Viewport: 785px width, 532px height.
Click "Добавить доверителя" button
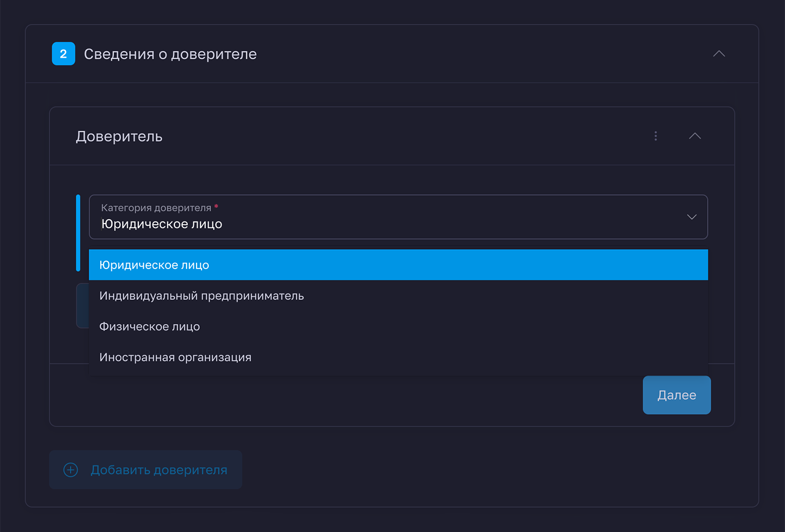tap(146, 470)
